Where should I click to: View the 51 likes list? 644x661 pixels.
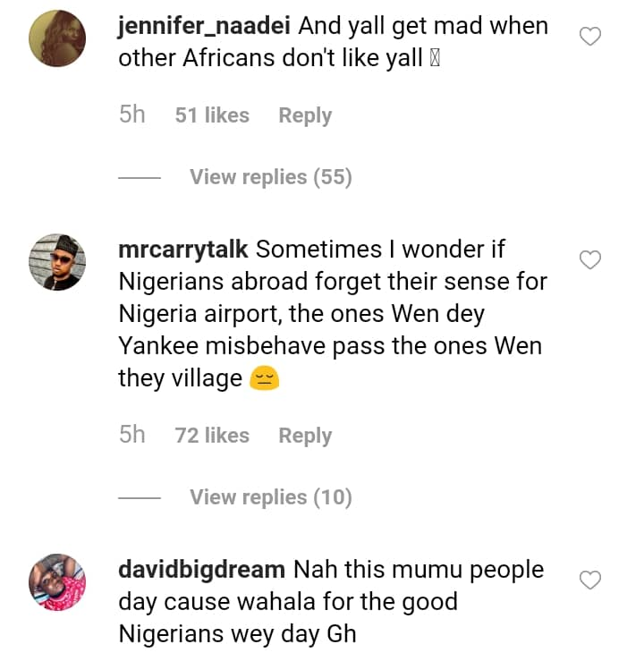pos(212,115)
